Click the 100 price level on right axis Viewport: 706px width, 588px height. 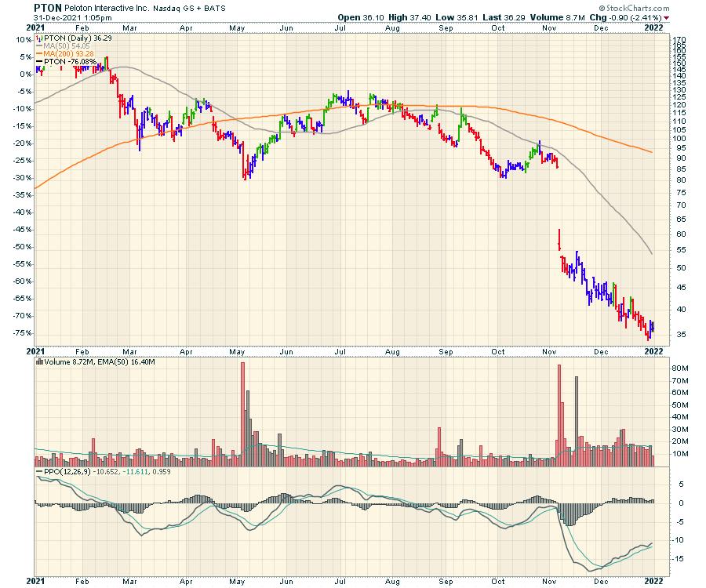click(679, 139)
